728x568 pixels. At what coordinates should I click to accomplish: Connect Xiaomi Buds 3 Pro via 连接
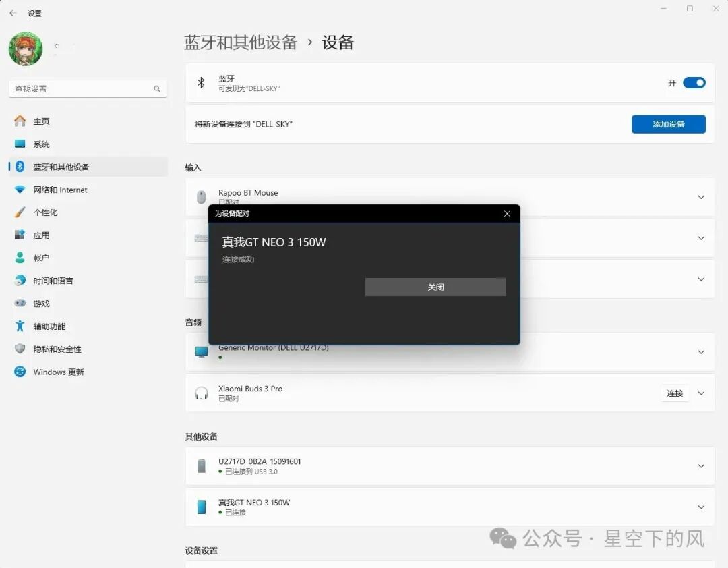675,393
